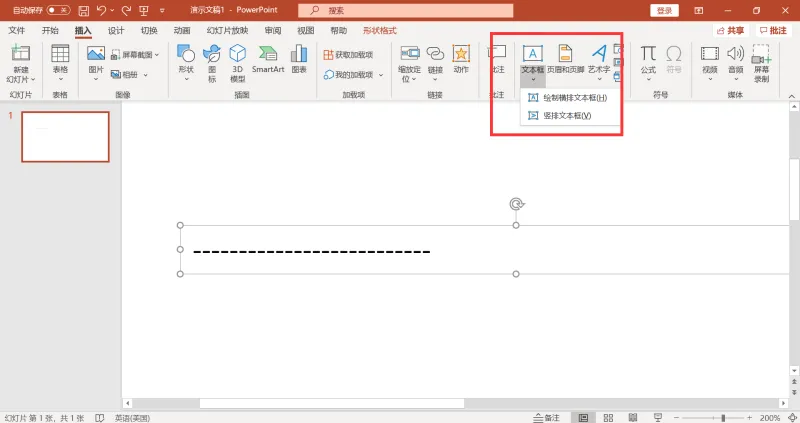Open the 形状 Shapes gallery
Viewport: 800px width, 423px height.
tap(186, 63)
